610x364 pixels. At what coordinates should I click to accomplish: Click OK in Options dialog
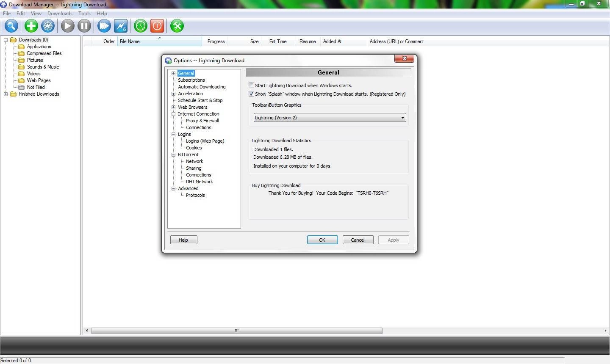[322, 240]
